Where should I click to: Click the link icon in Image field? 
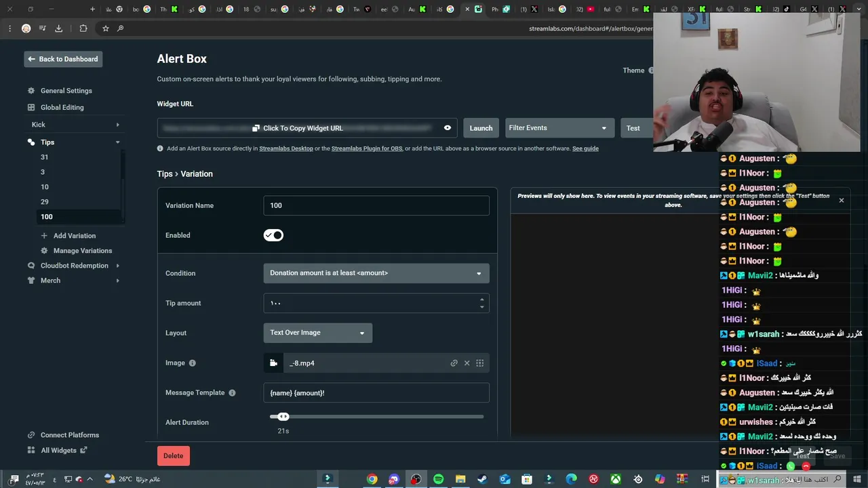click(x=454, y=363)
